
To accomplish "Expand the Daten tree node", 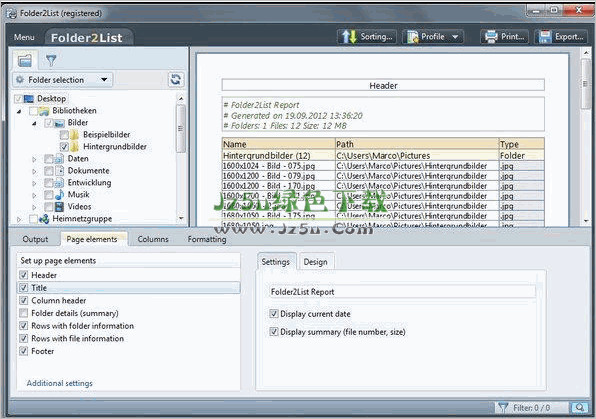I will (x=34, y=159).
